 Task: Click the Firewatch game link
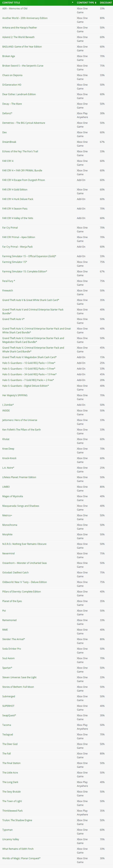(x=8, y=291)
